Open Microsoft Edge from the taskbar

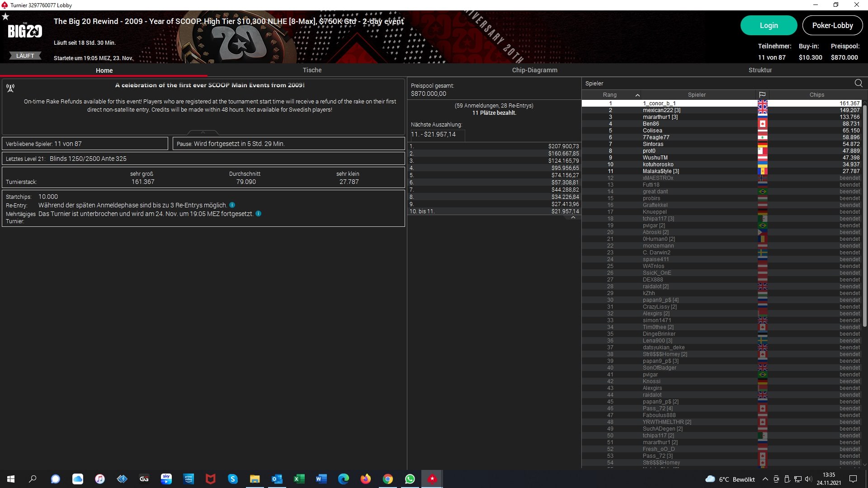tap(344, 479)
